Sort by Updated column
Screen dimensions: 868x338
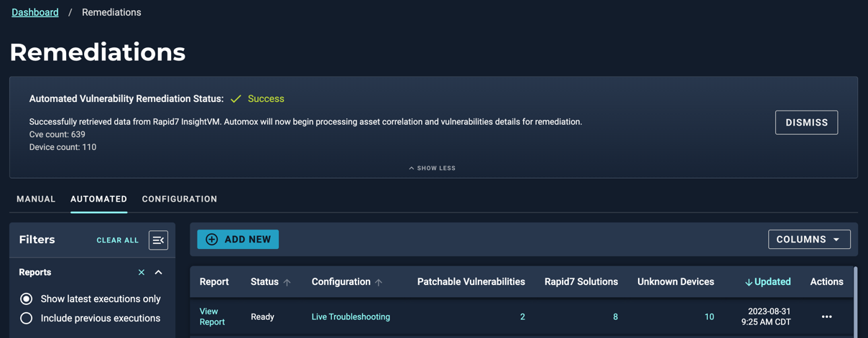[x=767, y=282]
